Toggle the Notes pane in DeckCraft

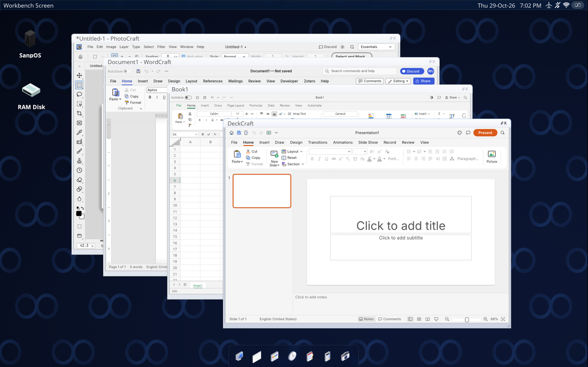pyautogui.click(x=366, y=319)
